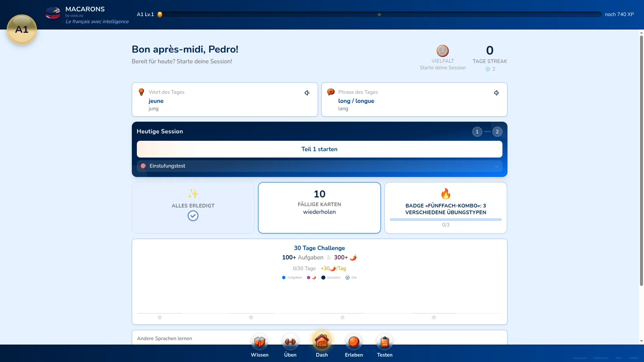
Task: Click the third timeline dot in the challenge chart
Action: click(x=342, y=317)
